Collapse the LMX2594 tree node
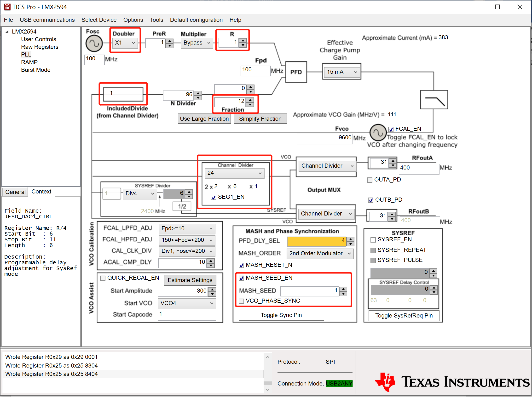The height and width of the screenshot is (397, 532). point(7,32)
